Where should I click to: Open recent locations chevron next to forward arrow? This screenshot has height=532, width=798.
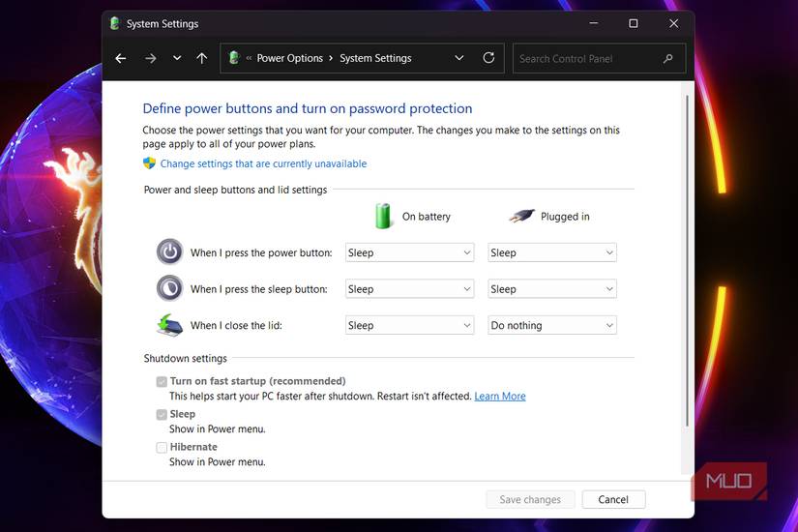[177, 58]
